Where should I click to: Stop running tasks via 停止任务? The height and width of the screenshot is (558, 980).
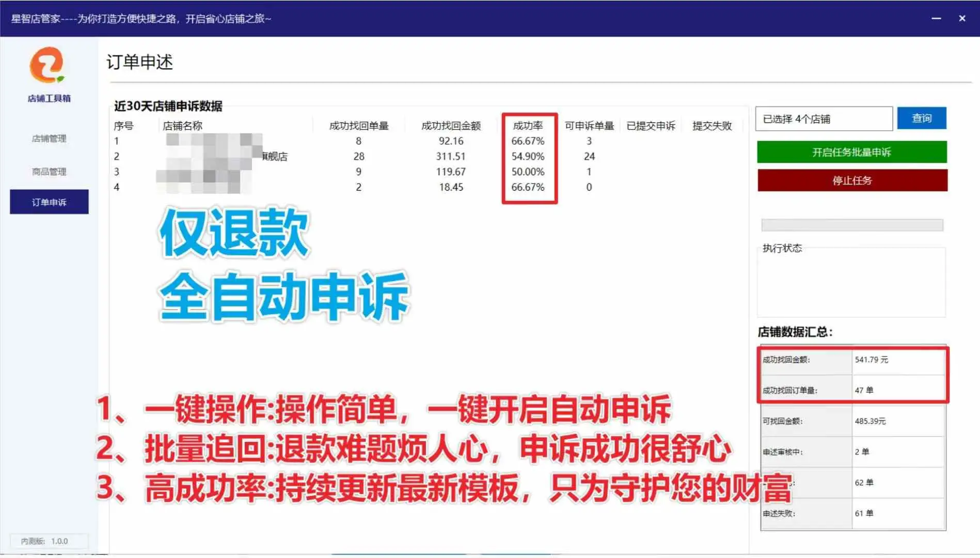(851, 180)
